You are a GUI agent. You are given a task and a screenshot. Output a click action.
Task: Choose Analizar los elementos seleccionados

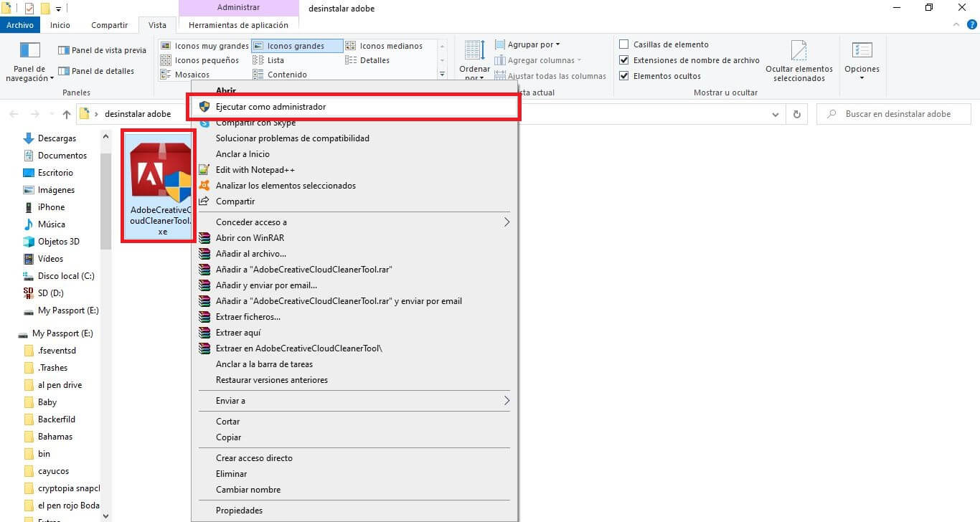pyautogui.click(x=286, y=186)
